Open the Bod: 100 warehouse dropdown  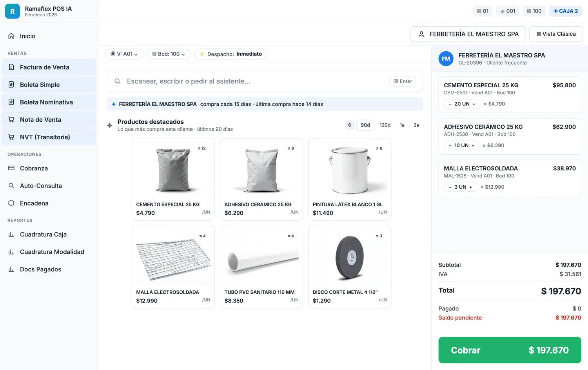[169, 54]
